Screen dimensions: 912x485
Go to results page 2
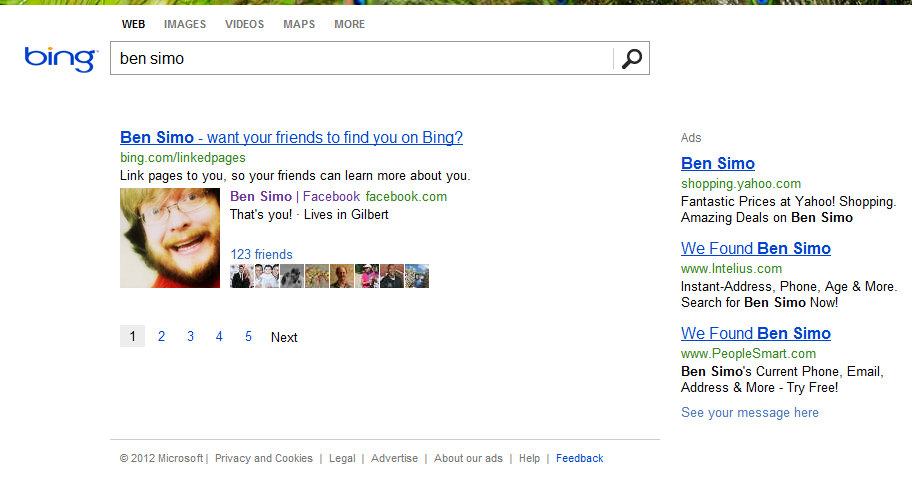[161, 336]
